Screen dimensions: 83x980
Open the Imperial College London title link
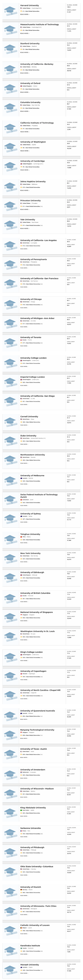(33, 377)
